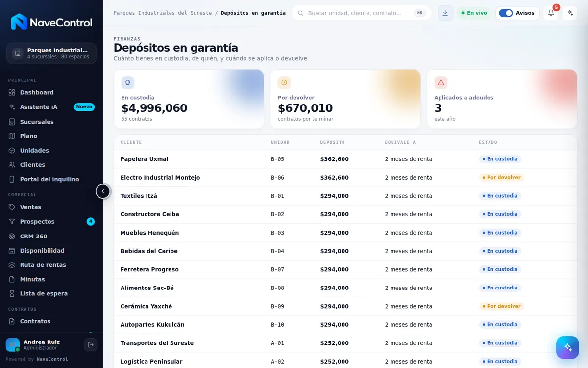Image resolution: width=588 pixels, height=368 pixels.
Task: Click the Ruta de rentas layers icon
Action: click(12, 265)
